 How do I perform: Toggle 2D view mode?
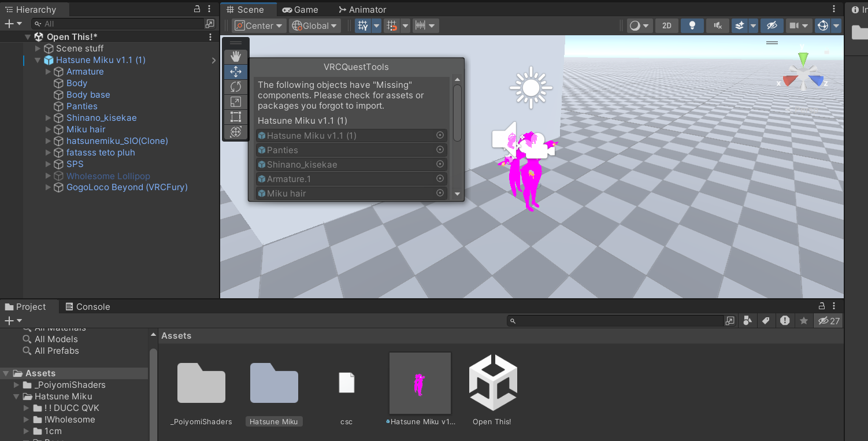click(667, 25)
